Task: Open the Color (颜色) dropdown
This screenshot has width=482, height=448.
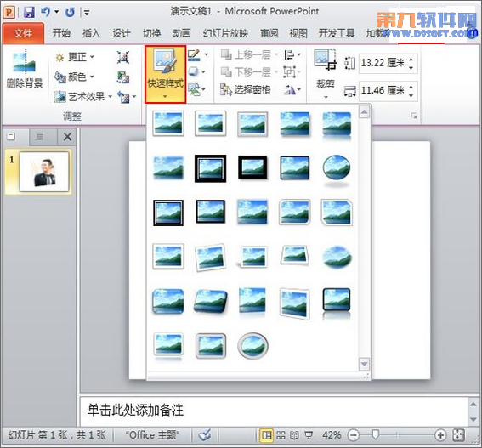Action: [75, 77]
